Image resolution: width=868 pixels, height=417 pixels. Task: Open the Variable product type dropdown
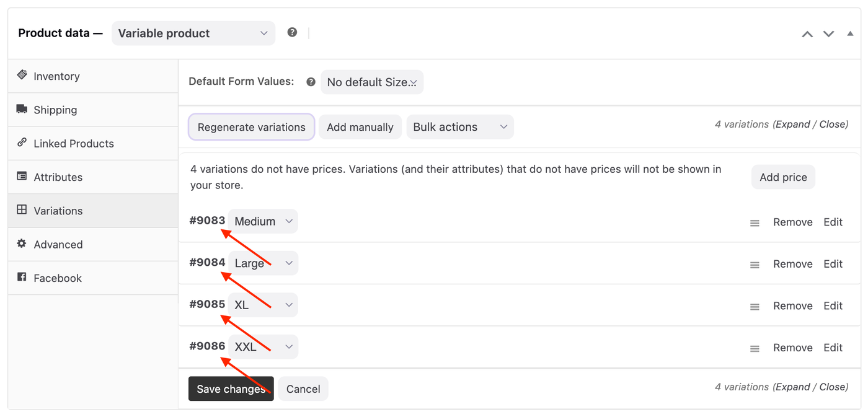(x=193, y=33)
